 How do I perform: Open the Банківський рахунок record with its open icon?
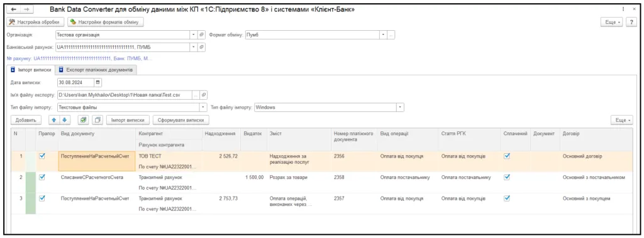coord(201,46)
